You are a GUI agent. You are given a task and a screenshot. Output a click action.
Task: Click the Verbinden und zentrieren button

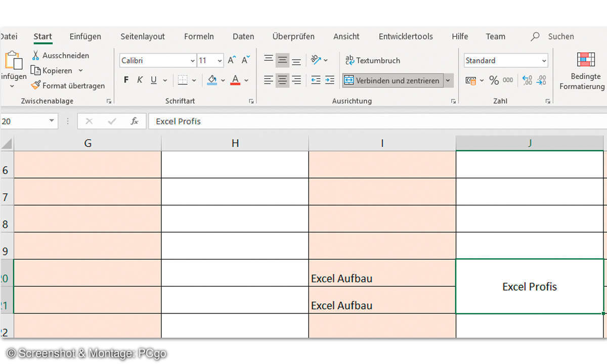(392, 80)
